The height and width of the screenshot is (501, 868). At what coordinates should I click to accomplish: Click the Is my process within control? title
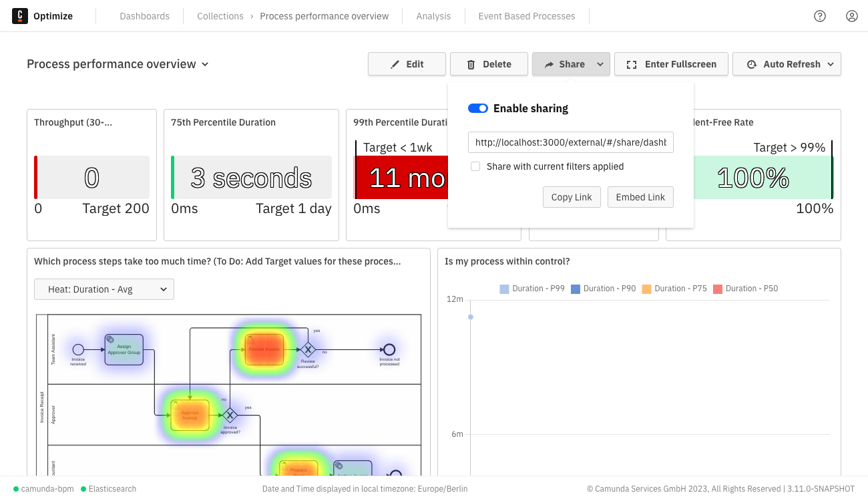pos(507,261)
